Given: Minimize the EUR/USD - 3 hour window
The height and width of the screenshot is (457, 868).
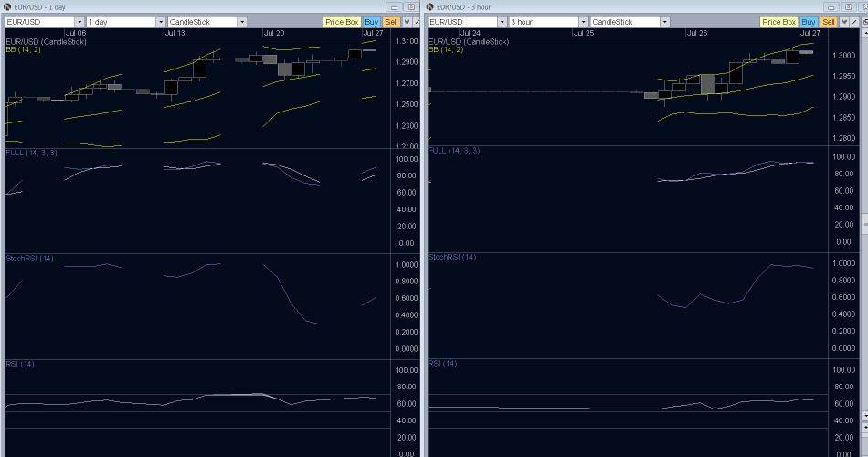Looking at the screenshot, I should [831, 7].
